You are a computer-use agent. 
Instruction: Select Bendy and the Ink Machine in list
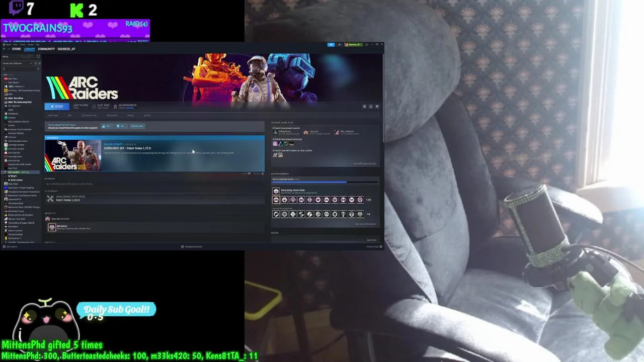[x=21, y=215]
